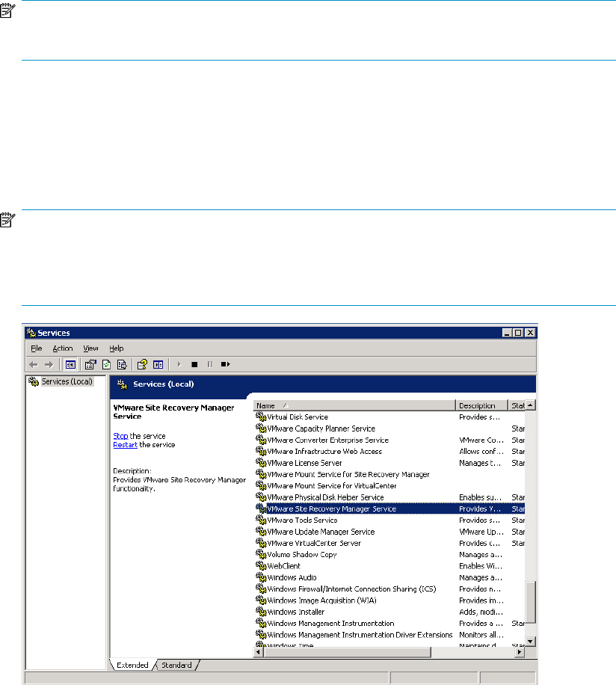Select Services (Local) tree node
Image resolution: width=616 pixels, height=685 pixels.
[66, 381]
